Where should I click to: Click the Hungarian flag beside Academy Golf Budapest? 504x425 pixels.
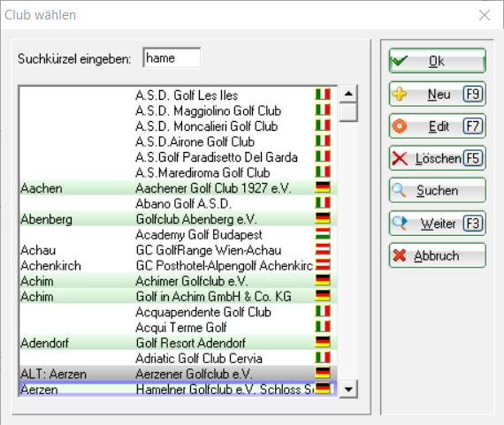point(323,233)
